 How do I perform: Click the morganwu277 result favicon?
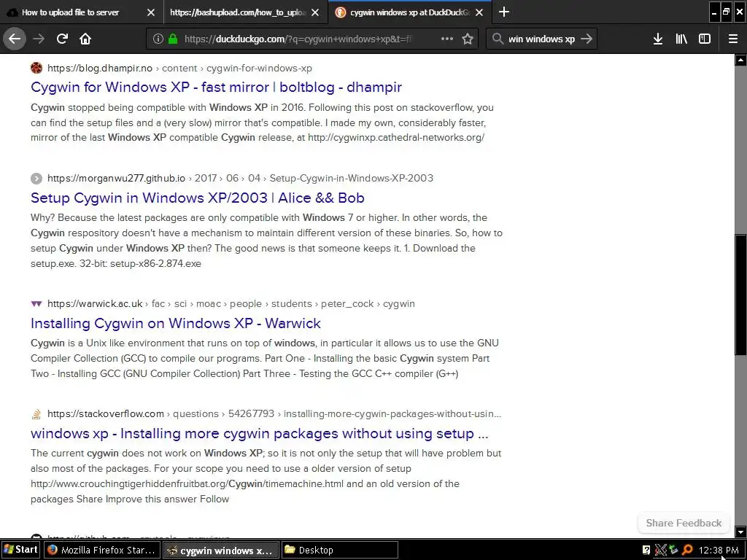click(36, 179)
